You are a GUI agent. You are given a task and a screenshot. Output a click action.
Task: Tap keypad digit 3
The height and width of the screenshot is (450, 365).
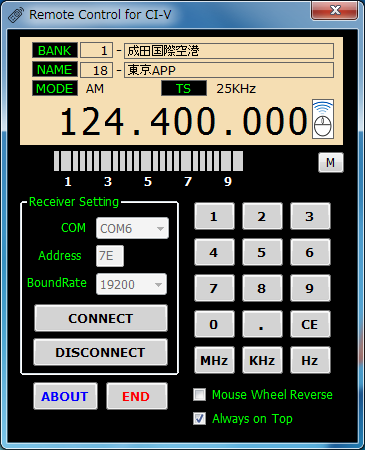point(310,216)
